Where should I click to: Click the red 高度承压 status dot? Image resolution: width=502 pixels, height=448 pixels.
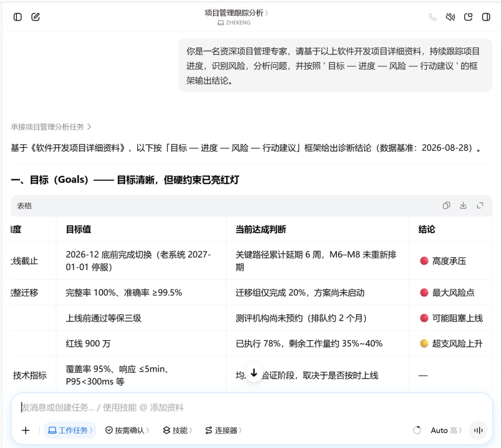click(424, 261)
